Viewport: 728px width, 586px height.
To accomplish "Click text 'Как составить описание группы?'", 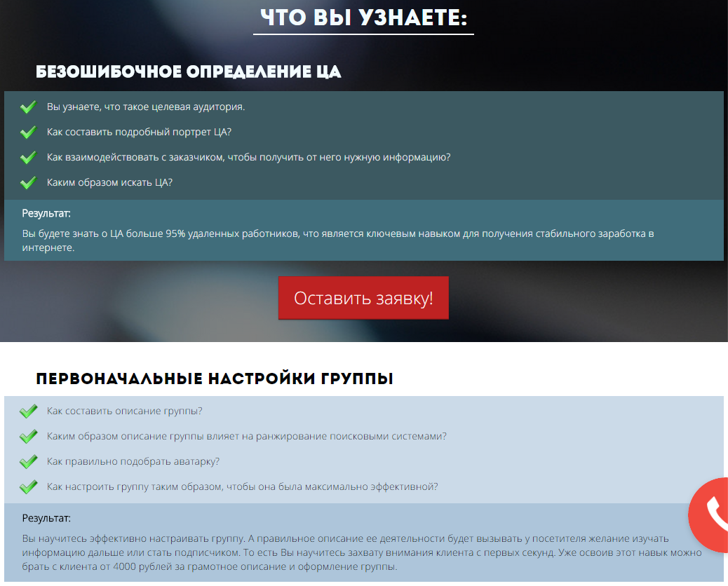I will pyautogui.click(x=124, y=411).
